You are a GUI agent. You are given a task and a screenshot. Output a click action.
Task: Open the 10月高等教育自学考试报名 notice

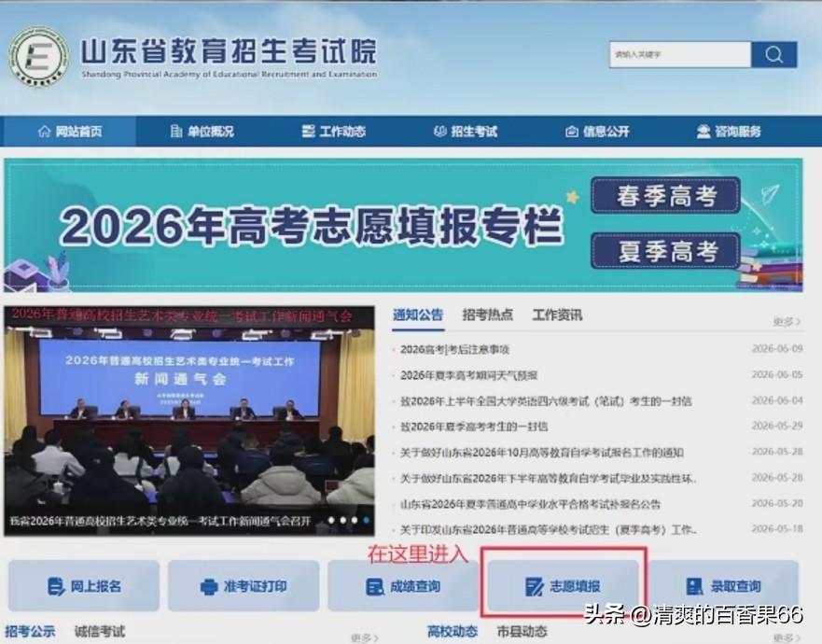pyautogui.click(x=541, y=452)
